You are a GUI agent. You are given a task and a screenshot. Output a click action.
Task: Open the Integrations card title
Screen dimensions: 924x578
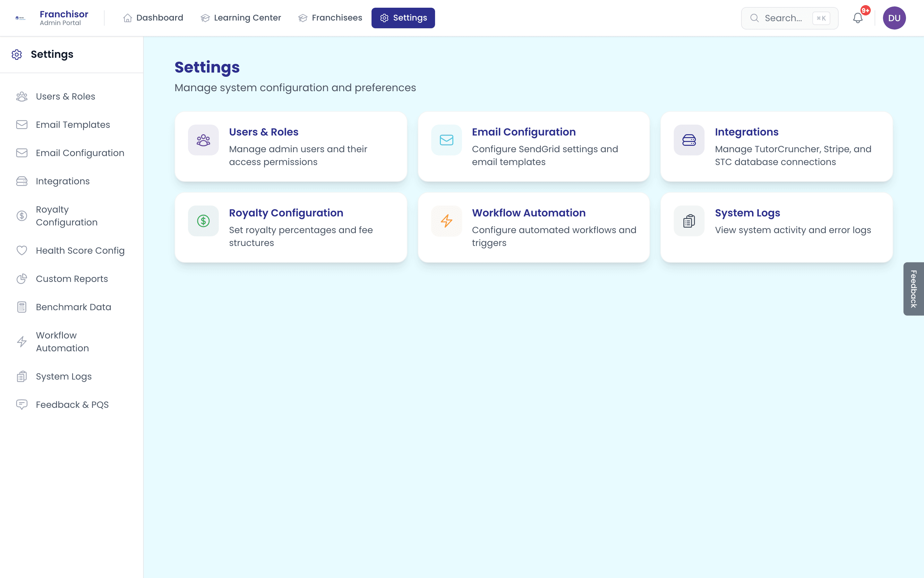(747, 132)
